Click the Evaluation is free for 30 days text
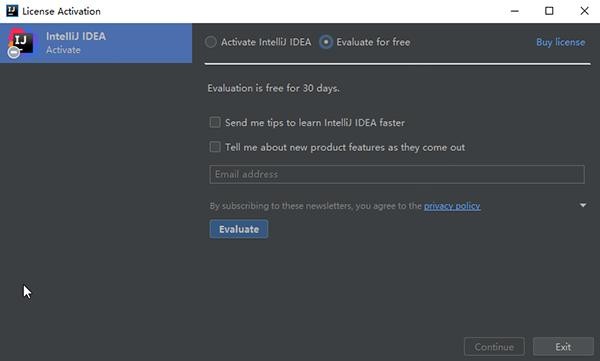Screen dimensions: 600x361 (273, 88)
